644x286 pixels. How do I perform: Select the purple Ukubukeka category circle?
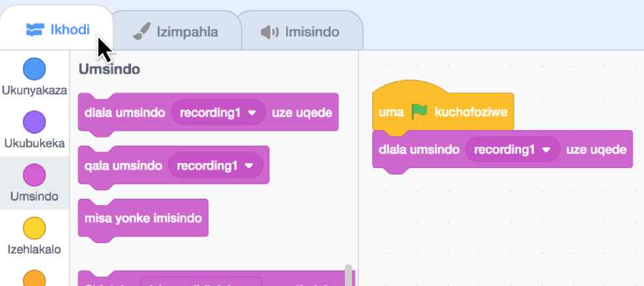34,122
